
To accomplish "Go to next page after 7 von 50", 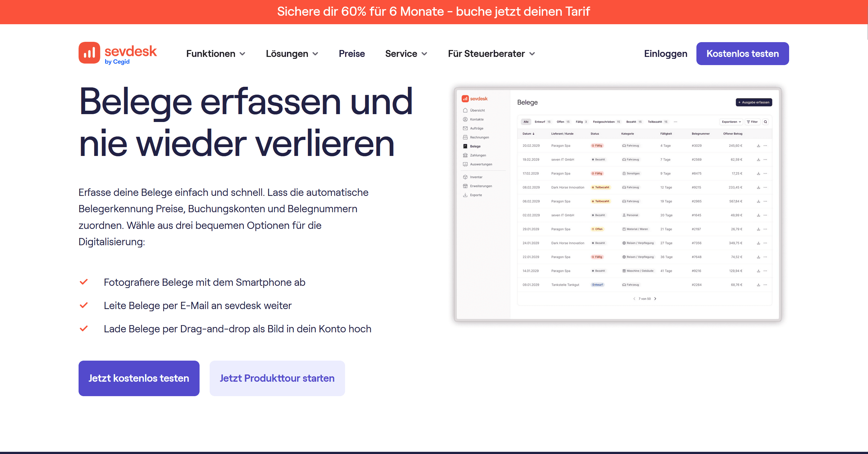I will (x=655, y=299).
